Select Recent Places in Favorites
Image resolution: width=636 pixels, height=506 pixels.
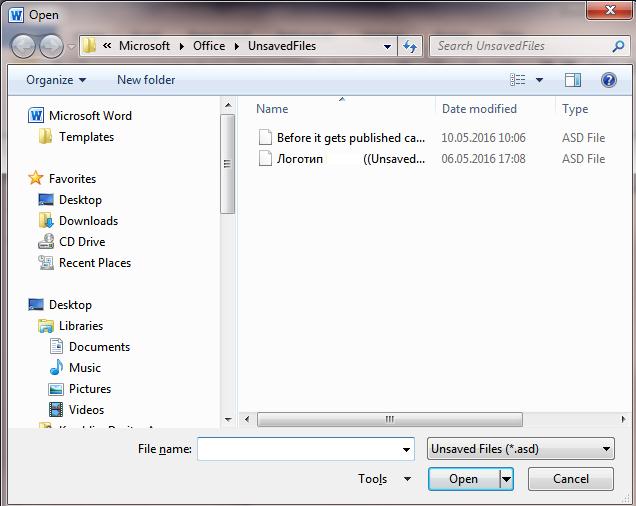95,263
